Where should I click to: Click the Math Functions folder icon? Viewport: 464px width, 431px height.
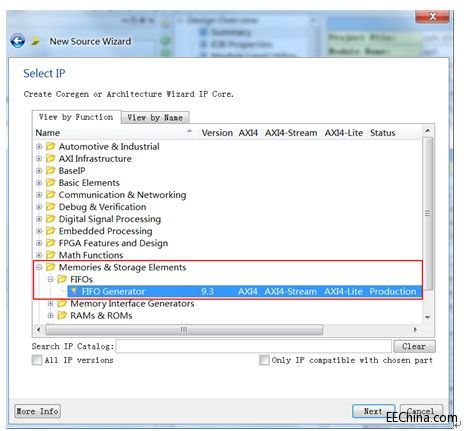50,255
